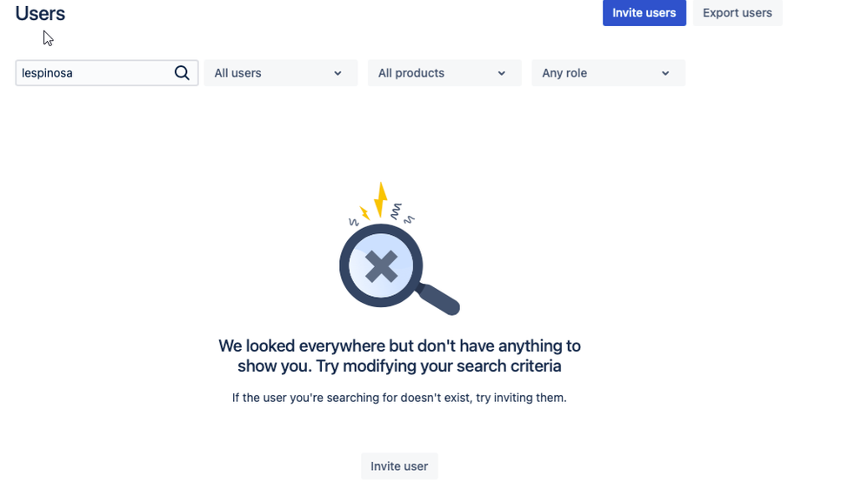Open the All products filter dropdown
This screenshot has width=868, height=483.
tap(444, 72)
